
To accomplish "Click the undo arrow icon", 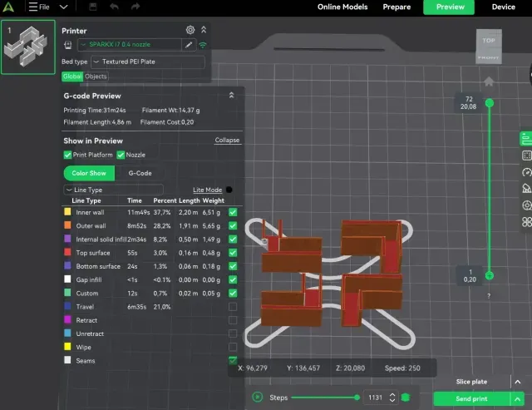I will [x=114, y=7].
